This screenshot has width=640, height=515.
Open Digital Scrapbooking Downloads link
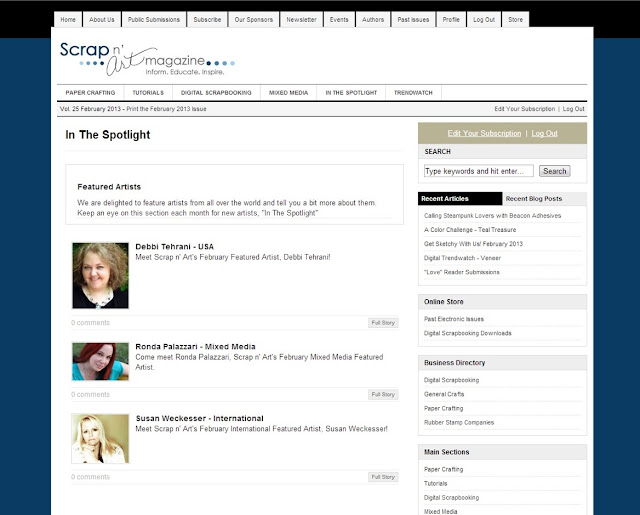[x=467, y=333]
